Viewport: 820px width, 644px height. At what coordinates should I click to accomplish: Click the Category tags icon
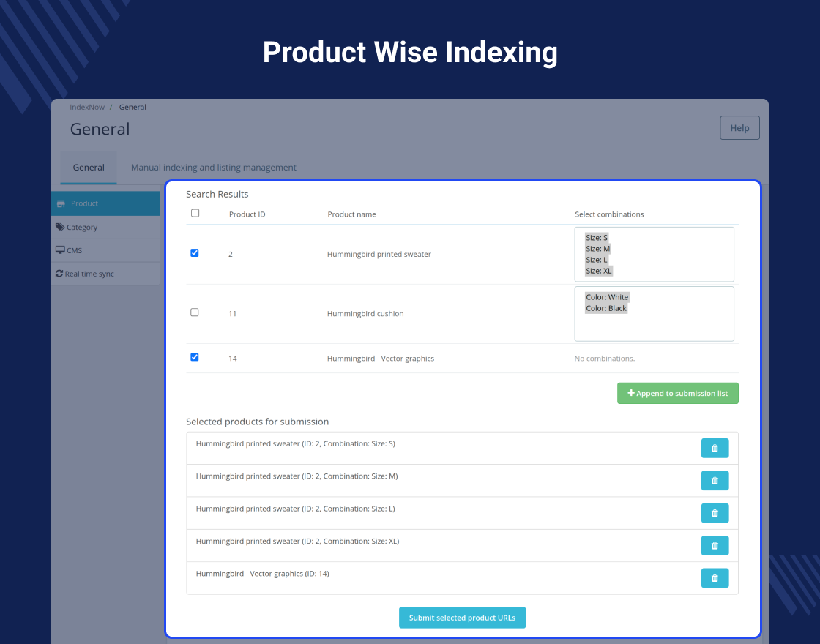[60, 227]
